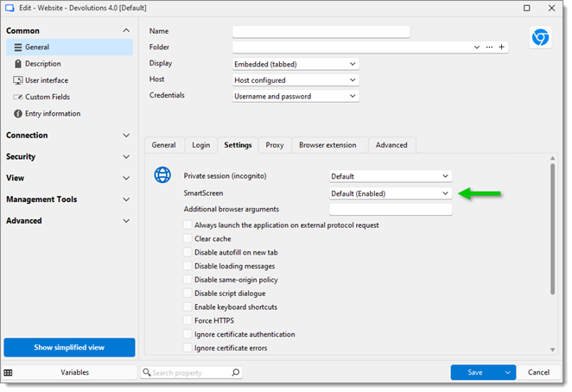Switch to the General tab
The width and height of the screenshot is (572, 392).
pos(164,145)
